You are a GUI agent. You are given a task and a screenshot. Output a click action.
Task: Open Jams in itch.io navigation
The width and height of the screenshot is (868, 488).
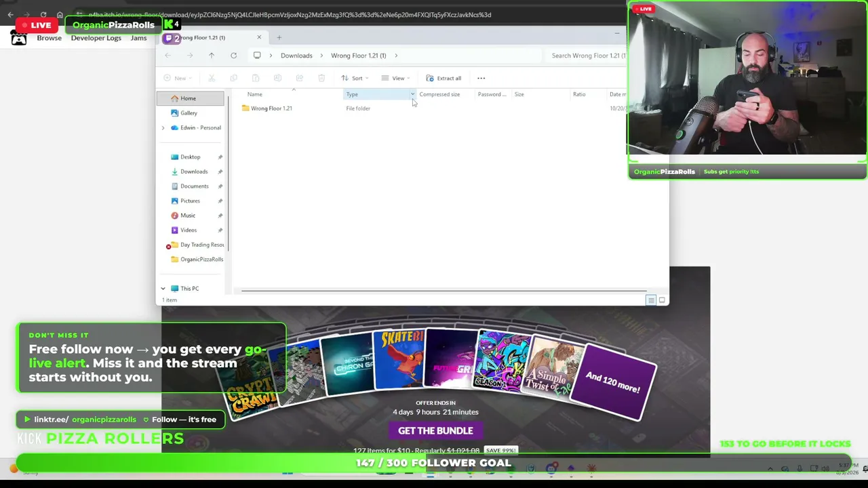point(138,38)
